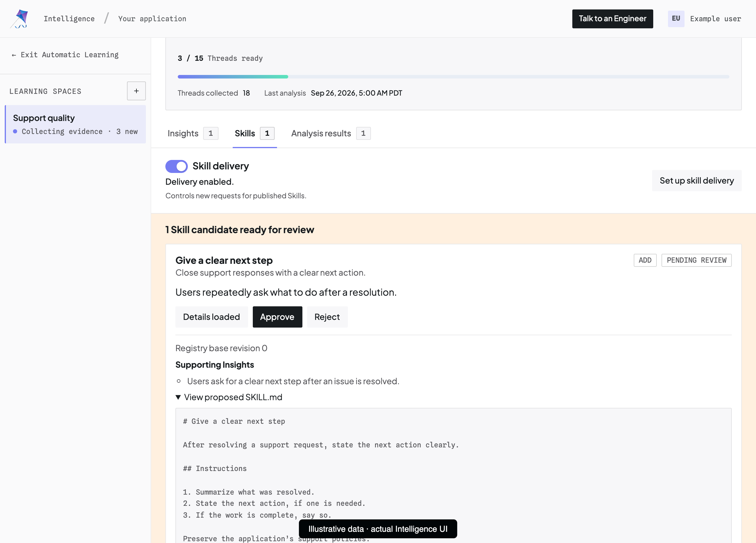The image size is (756, 543).
Task: Exit Automatic Learning via back link
Action: coord(65,55)
